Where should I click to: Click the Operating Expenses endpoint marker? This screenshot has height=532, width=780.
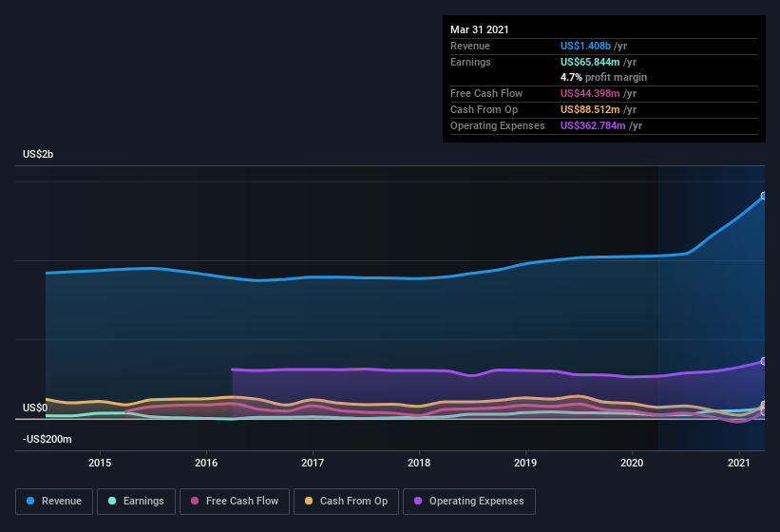(x=764, y=361)
